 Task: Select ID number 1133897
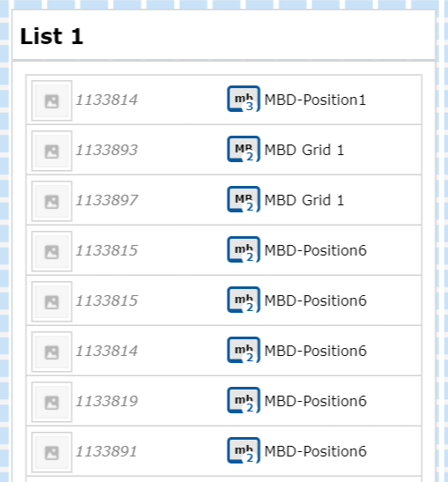coord(107,200)
